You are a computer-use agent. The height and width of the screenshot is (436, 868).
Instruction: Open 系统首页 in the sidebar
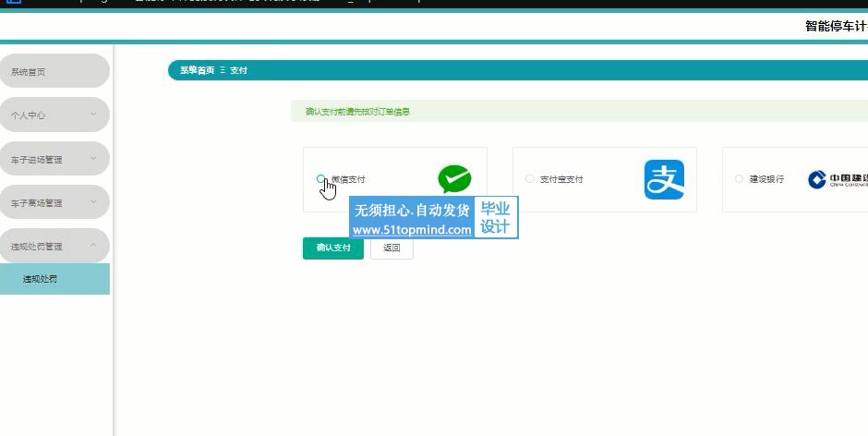pyautogui.click(x=54, y=71)
